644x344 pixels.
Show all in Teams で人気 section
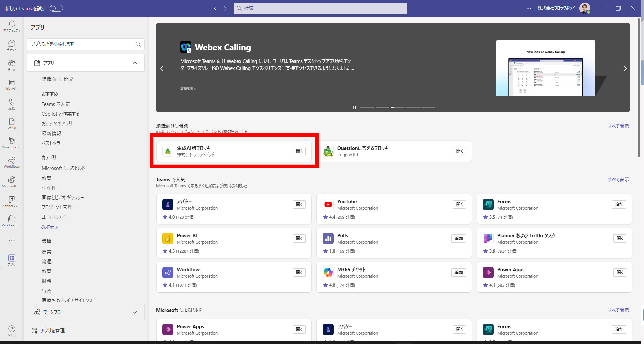point(618,180)
